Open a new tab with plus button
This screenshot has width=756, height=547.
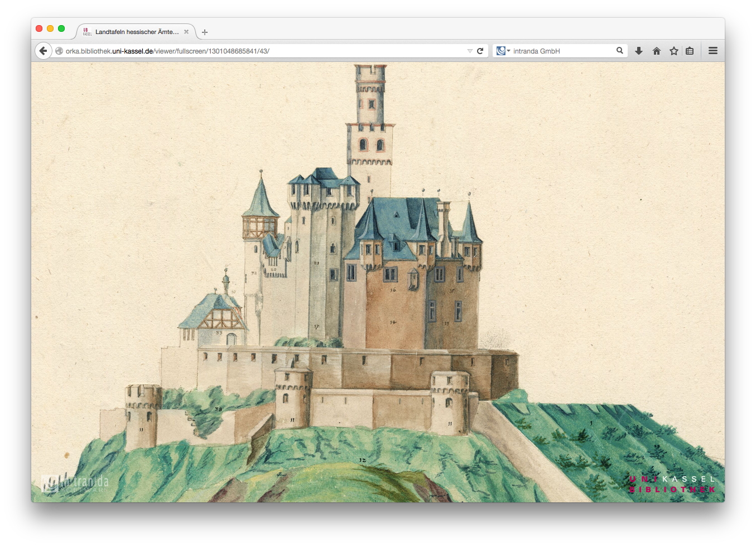(x=205, y=32)
